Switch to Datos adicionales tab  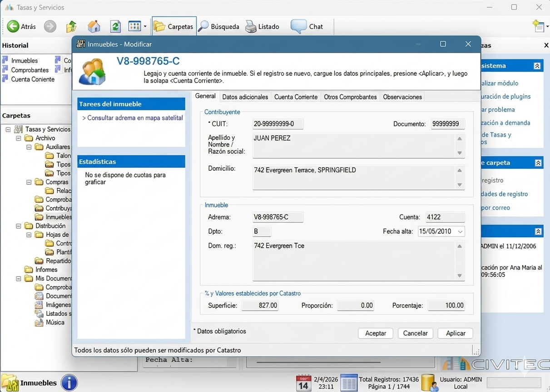point(245,97)
